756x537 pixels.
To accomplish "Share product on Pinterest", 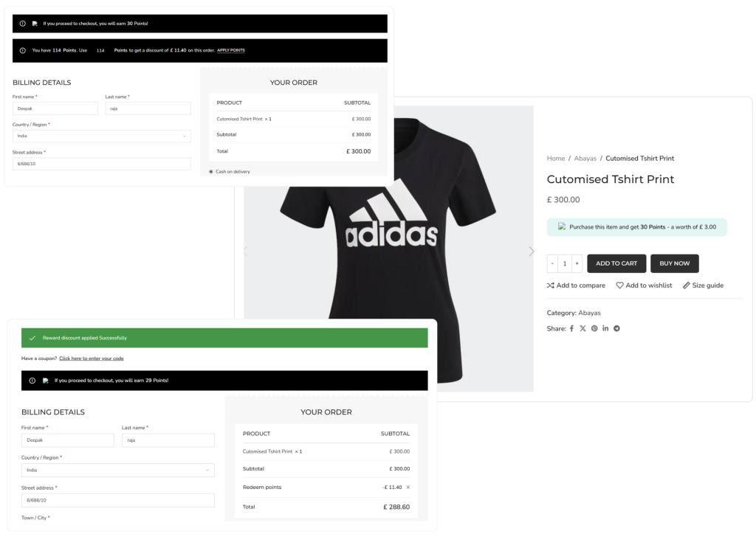I will pos(594,328).
